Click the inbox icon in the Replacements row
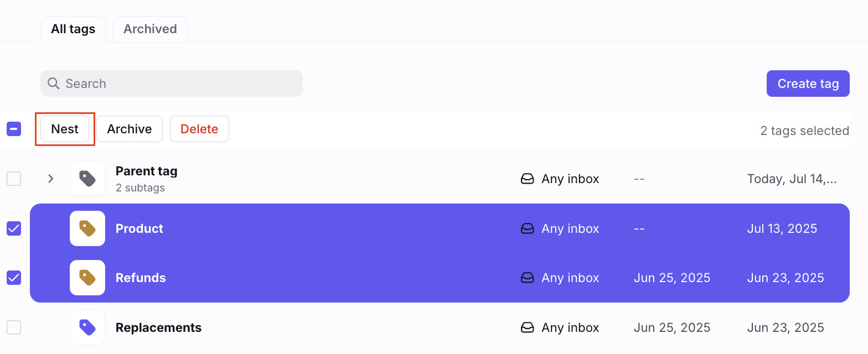This screenshot has width=868, height=354. pos(528,327)
